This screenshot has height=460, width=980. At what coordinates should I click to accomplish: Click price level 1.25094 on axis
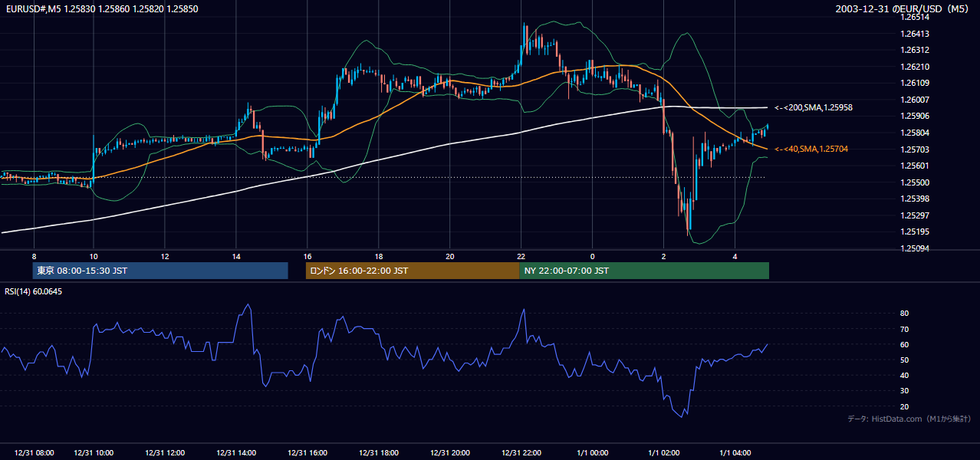pos(915,248)
